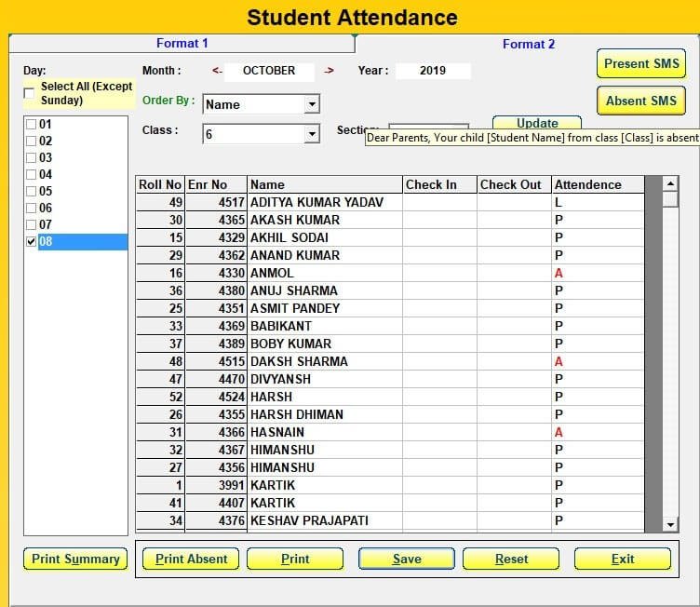
Task: Check day 02 checkbox
Action: click(x=32, y=142)
